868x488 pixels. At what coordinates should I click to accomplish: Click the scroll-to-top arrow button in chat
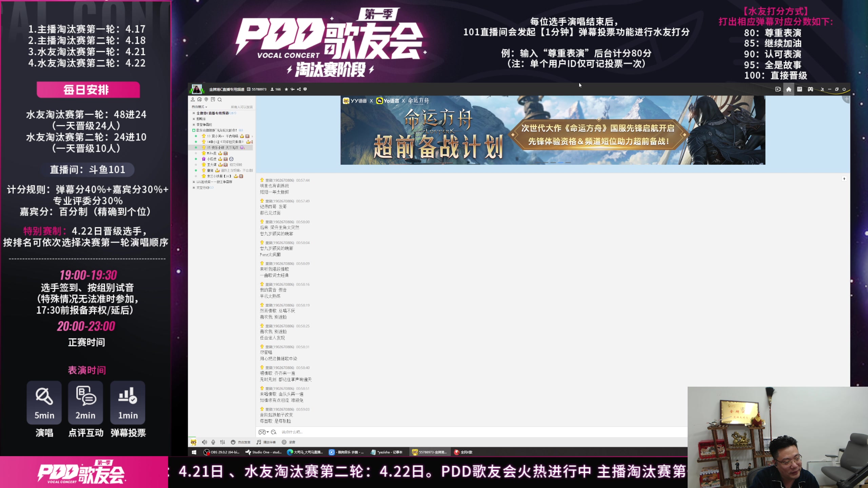(844, 179)
